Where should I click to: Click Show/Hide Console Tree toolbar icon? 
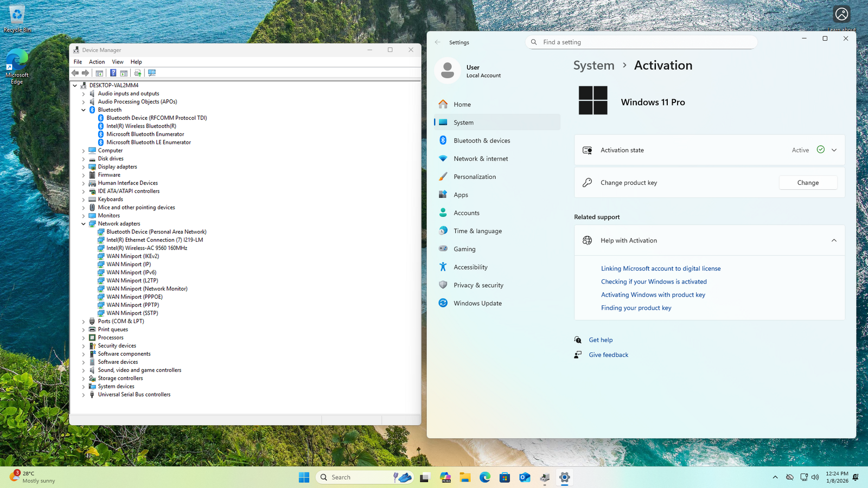(x=99, y=73)
